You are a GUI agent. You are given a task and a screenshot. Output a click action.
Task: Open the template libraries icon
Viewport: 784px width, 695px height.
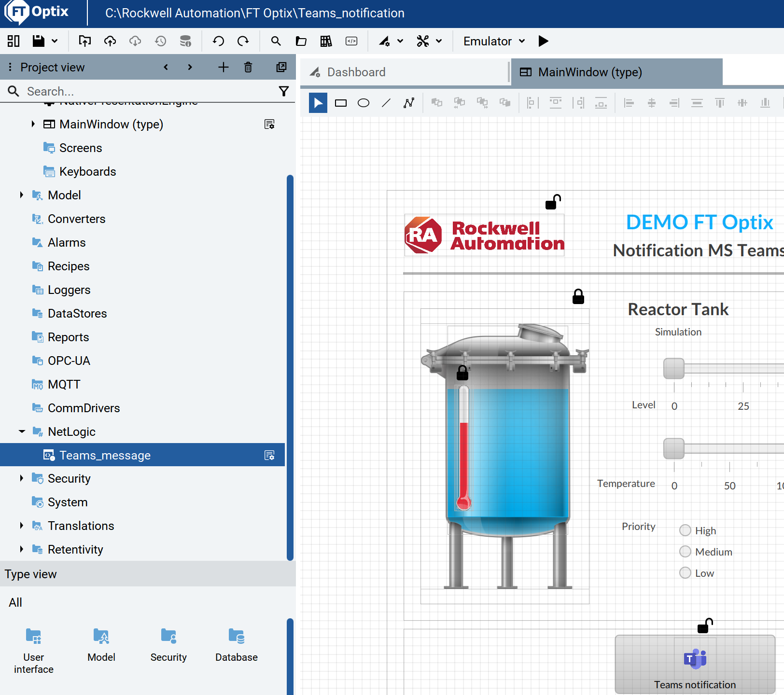[x=326, y=41]
